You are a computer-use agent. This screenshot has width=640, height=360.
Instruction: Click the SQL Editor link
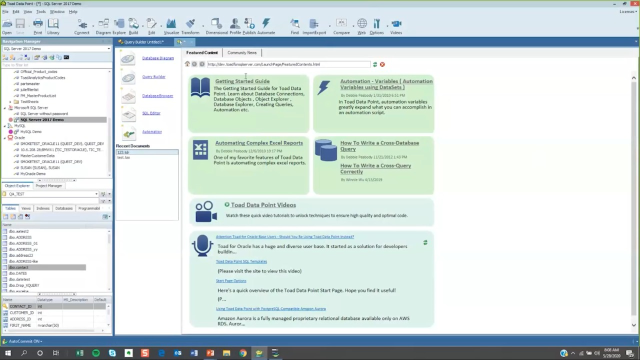151,113
